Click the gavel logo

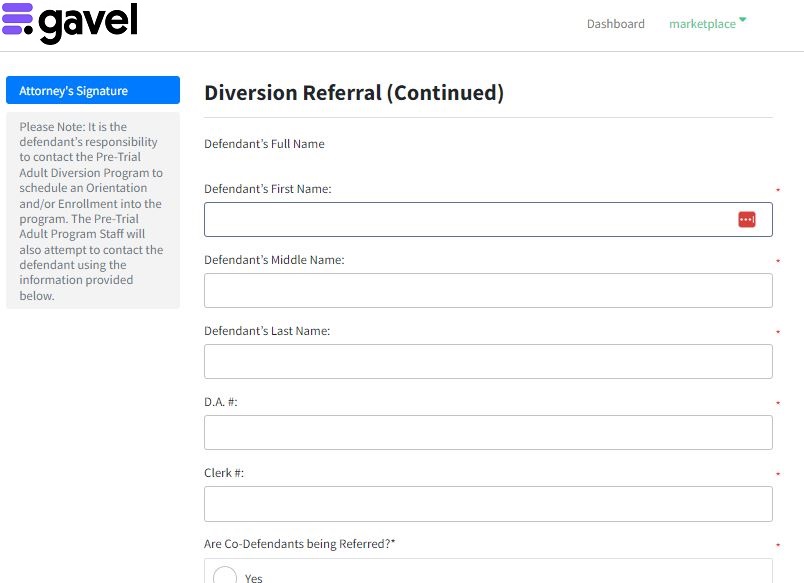[x=70, y=21]
